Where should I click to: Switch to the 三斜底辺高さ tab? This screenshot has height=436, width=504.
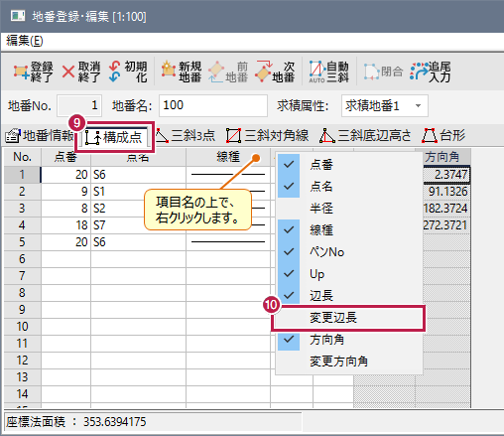tap(365, 136)
